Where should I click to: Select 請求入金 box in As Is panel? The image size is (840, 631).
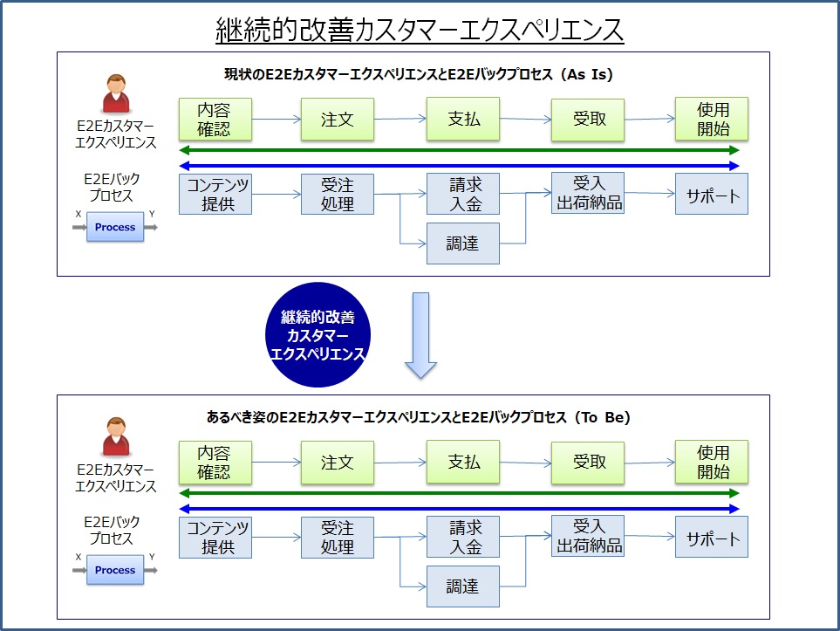tap(463, 194)
